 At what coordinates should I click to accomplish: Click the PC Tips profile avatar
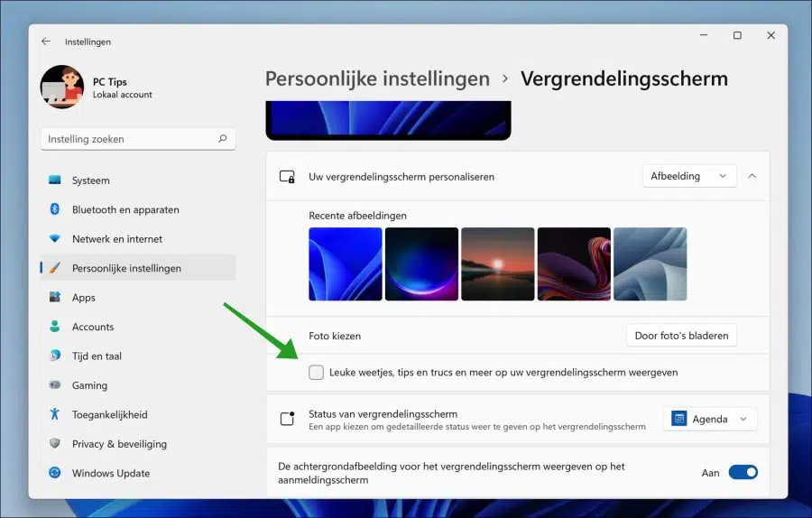point(62,87)
